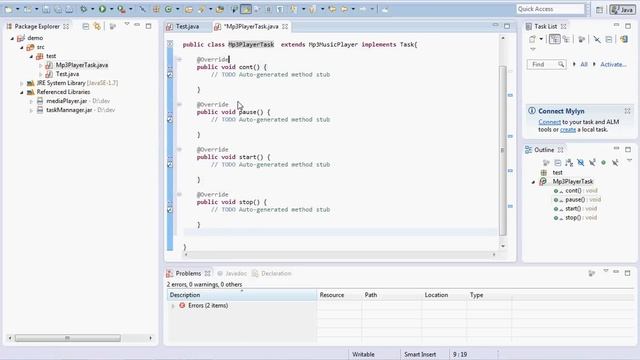Screen dimensions: 640x360
Task: Click Run Last Tool external tools icon
Action: pos(121,9)
